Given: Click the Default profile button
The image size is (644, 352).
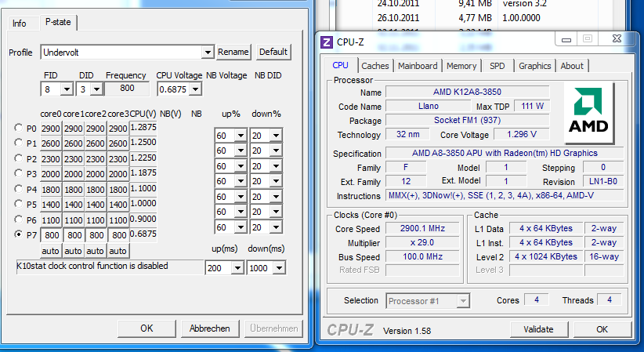Looking at the screenshot, I should (x=273, y=52).
